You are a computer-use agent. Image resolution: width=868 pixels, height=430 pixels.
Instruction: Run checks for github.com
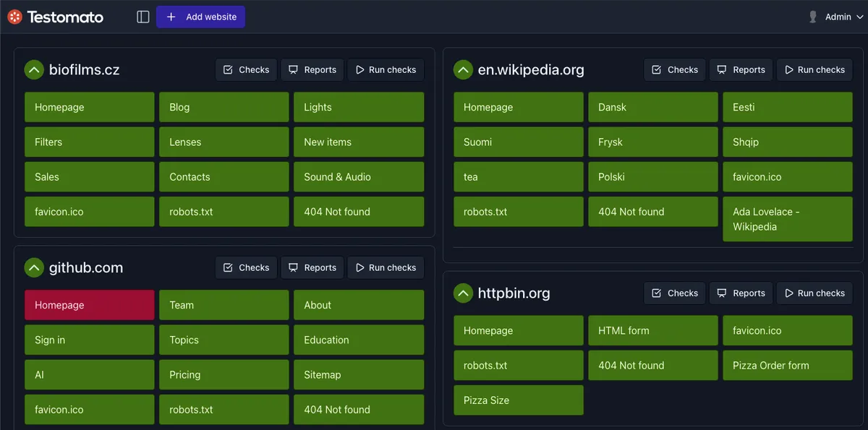coord(386,268)
